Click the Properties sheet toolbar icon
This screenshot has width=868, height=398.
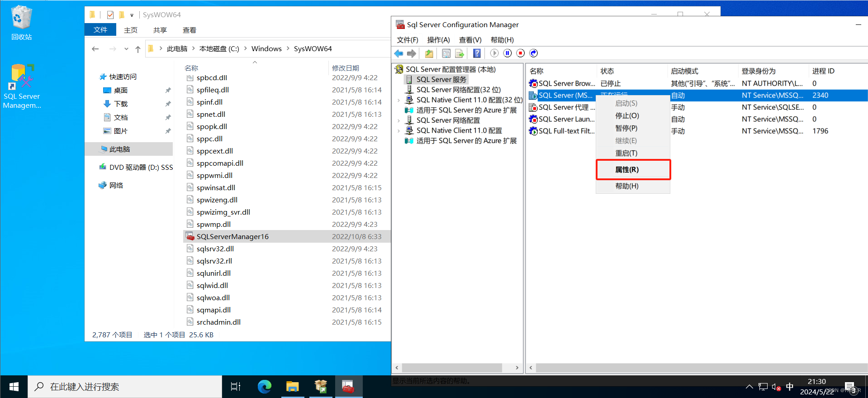[x=446, y=53]
